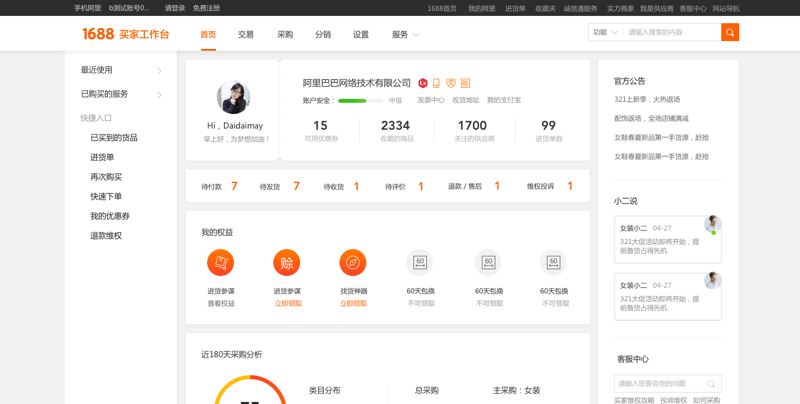Open 维权投诉 count
Viewport: 800px width, 404px height.
click(550, 186)
